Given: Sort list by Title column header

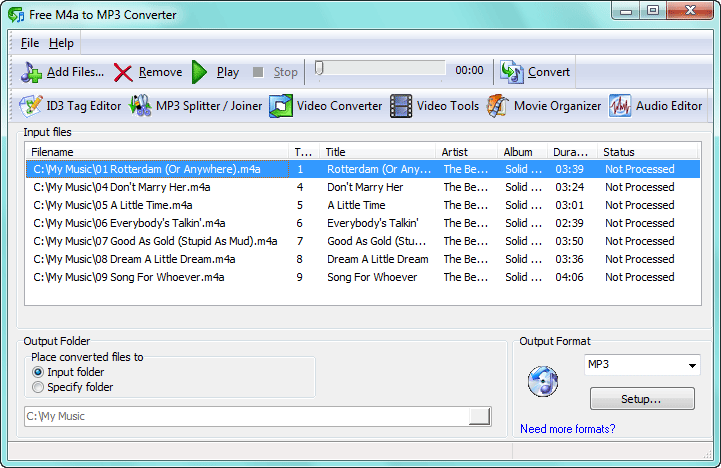Looking at the screenshot, I should click(x=377, y=152).
